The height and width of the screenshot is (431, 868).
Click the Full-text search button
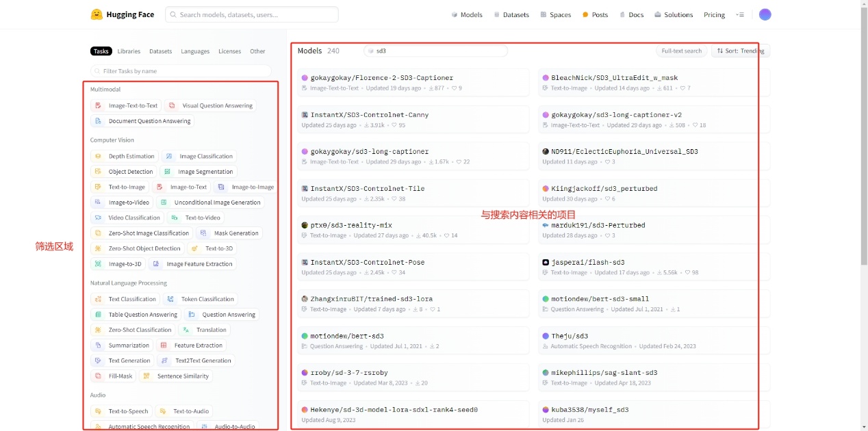coord(681,51)
